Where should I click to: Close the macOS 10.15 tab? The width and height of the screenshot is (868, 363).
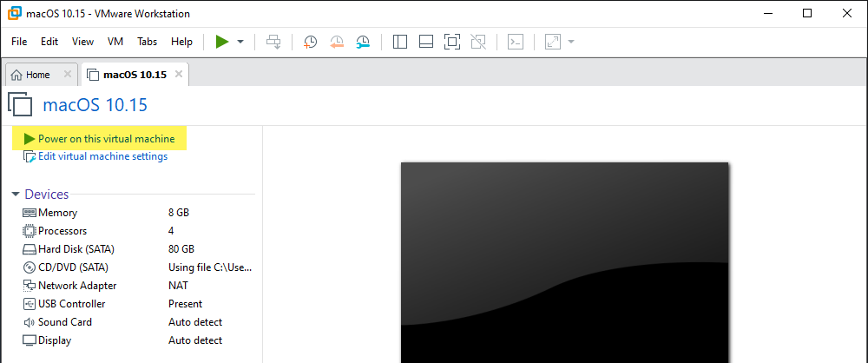[x=178, y=75]
